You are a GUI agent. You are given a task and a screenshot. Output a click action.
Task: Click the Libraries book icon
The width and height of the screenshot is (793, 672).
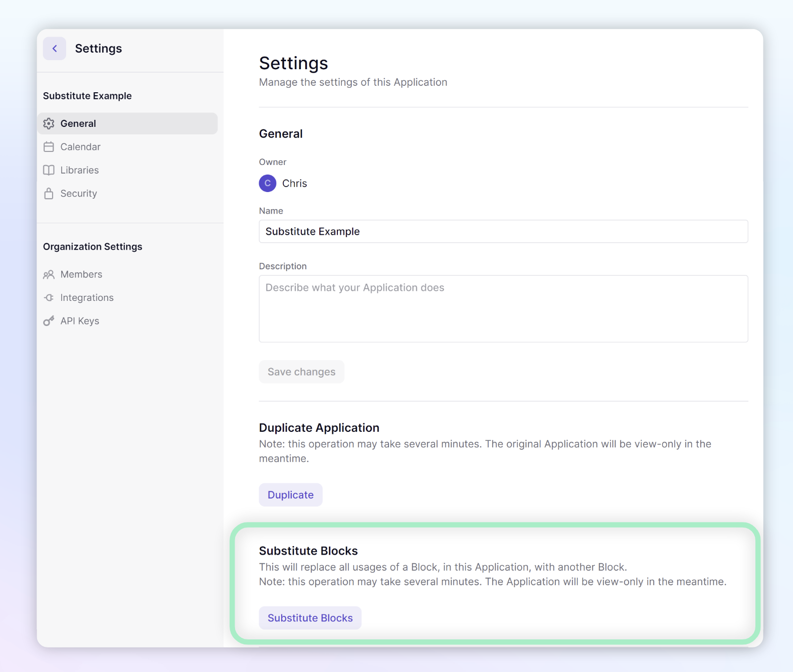pyautogui.click(x=49, y=170)
